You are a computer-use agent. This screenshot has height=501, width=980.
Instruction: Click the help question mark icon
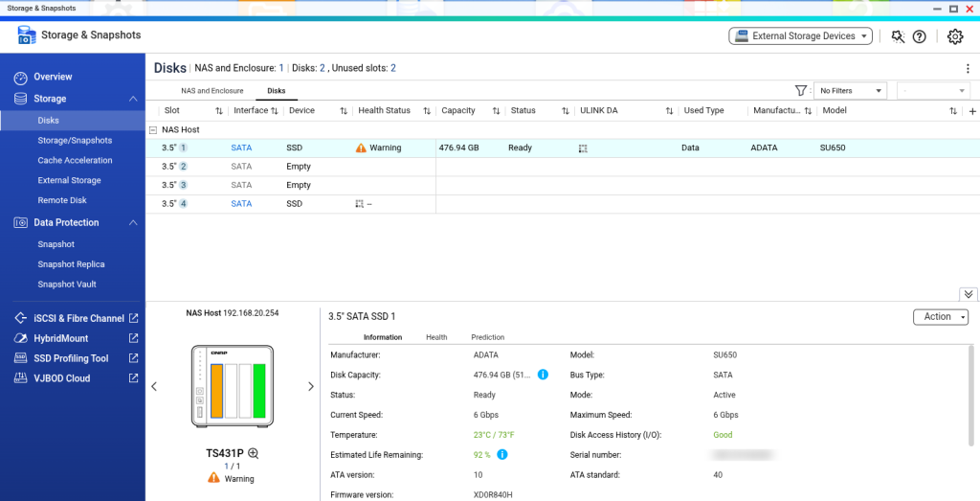(920, 36)
